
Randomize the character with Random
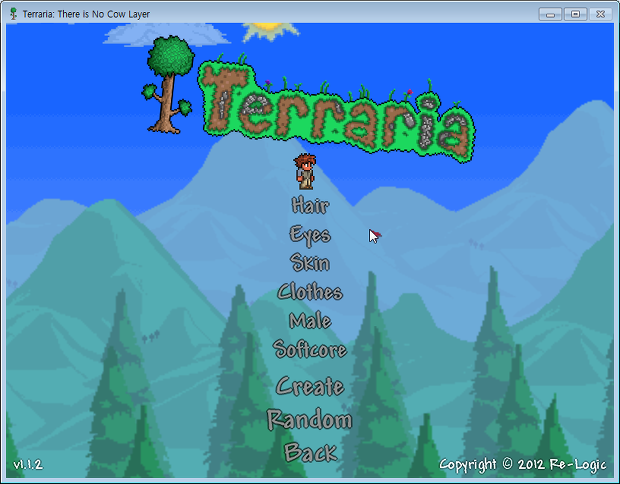click(309, 419)
